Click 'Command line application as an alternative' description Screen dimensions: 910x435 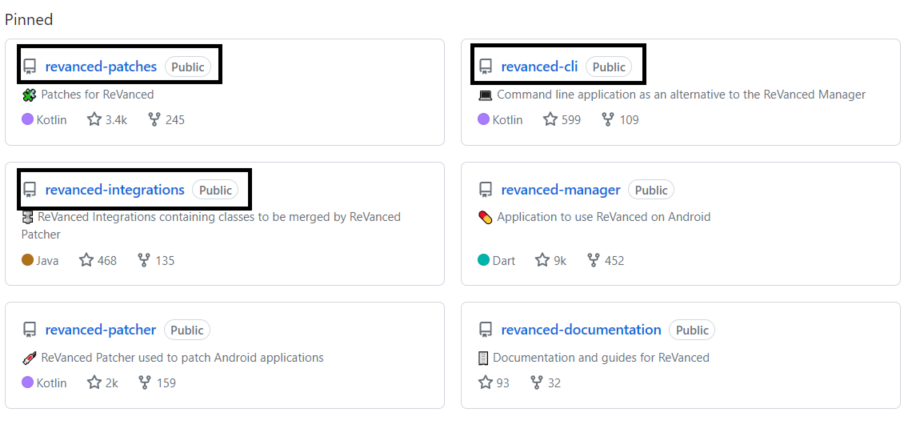point(681,95)
